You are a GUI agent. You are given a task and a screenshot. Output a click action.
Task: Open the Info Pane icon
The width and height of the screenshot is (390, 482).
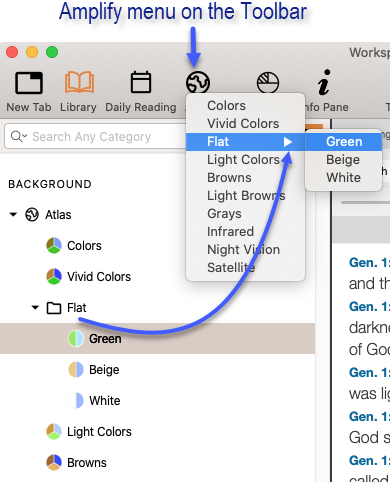click(x=324, y=82)
